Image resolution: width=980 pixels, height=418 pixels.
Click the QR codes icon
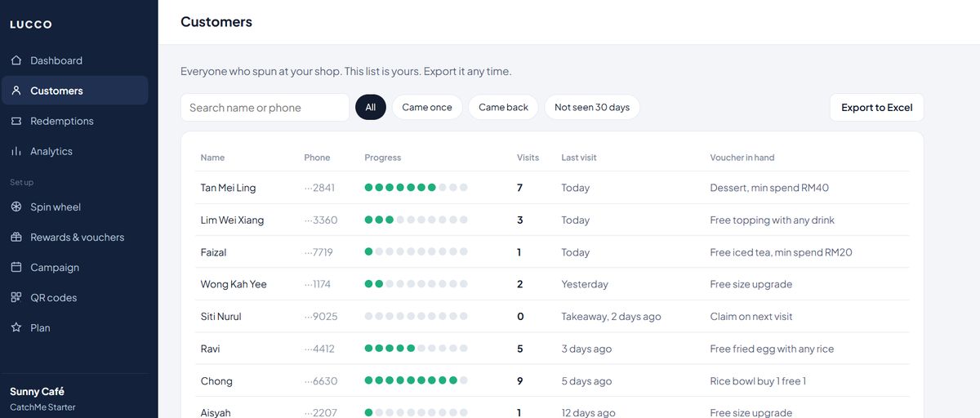[x=16, y=297]
